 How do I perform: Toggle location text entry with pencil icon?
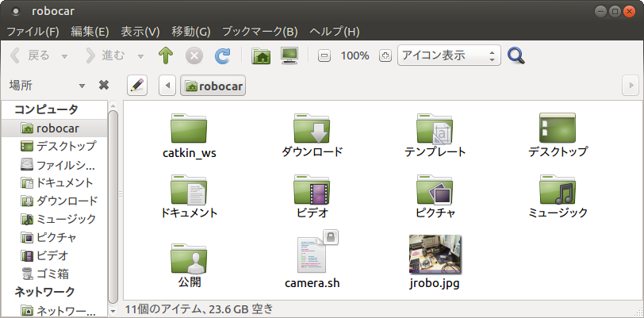(x=137, y=86)
